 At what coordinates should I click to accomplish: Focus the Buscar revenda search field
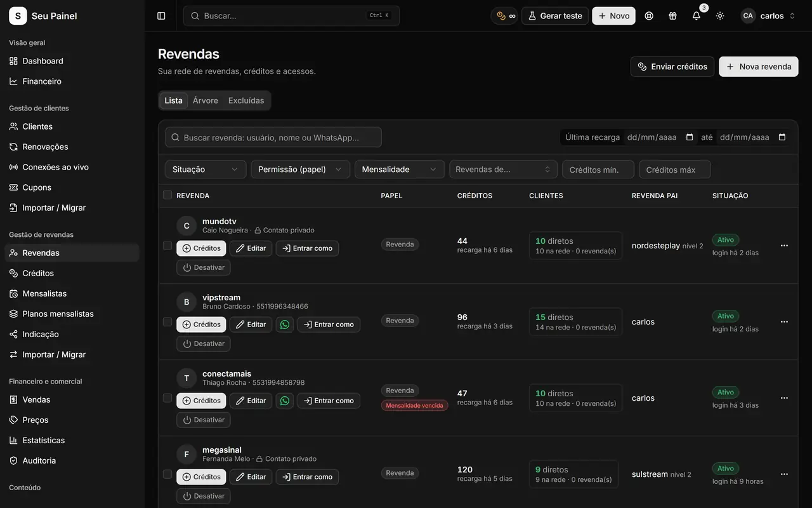(273, 137)
